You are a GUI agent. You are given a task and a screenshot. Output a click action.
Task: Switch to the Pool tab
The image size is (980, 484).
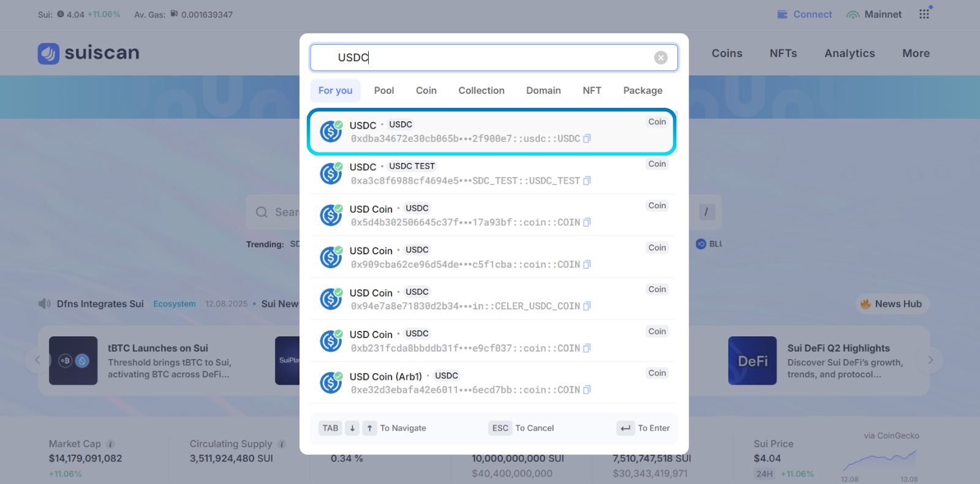[x=384, y=91]
